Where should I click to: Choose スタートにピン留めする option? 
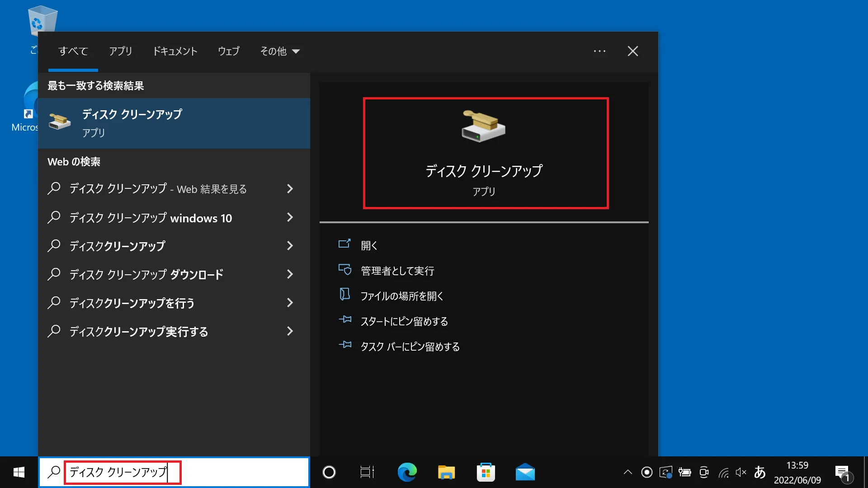404,321
